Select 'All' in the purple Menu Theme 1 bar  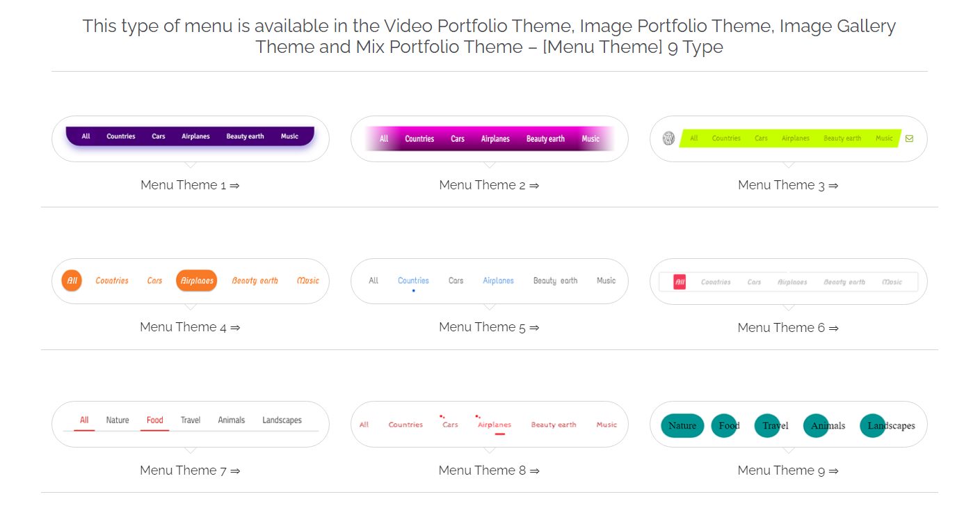pos(86,136)
